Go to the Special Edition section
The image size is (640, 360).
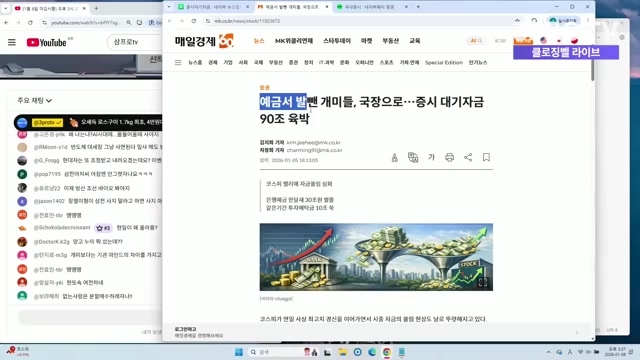tap(444, 62)
